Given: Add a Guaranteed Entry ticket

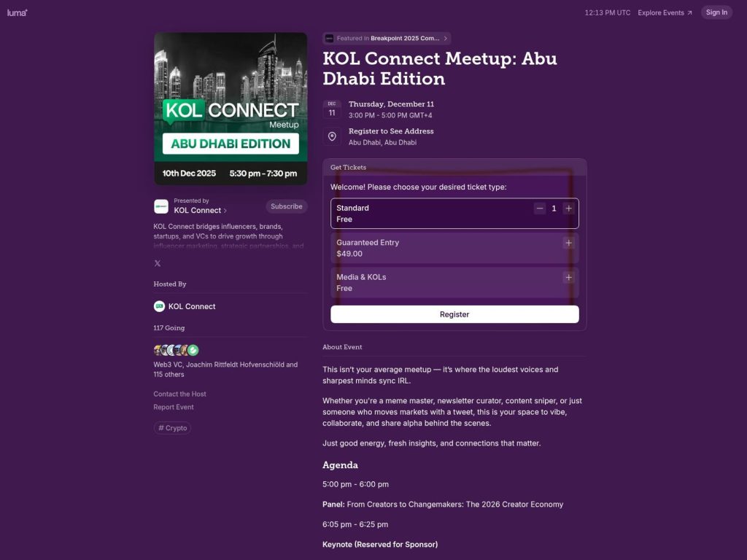Looking at the screenshot, I should pyautogui.click(x=568, y=243).
